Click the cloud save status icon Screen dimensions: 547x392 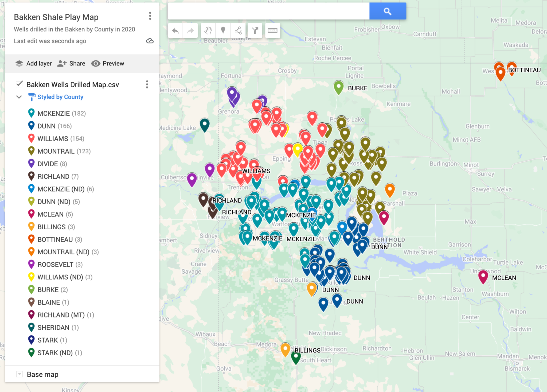(150, 41)
